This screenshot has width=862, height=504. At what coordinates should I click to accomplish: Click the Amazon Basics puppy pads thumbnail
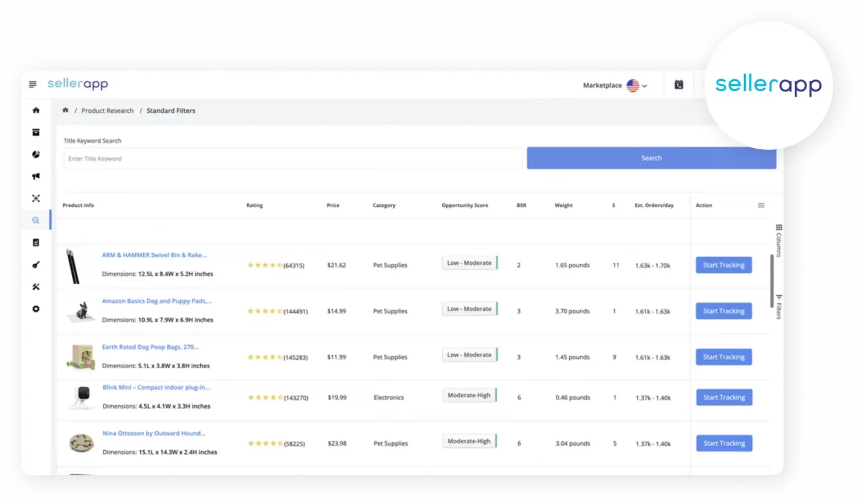tap(82, 311)
